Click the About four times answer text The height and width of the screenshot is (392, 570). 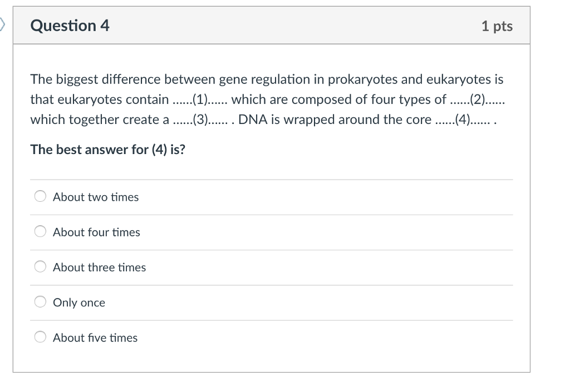[96, 232]
